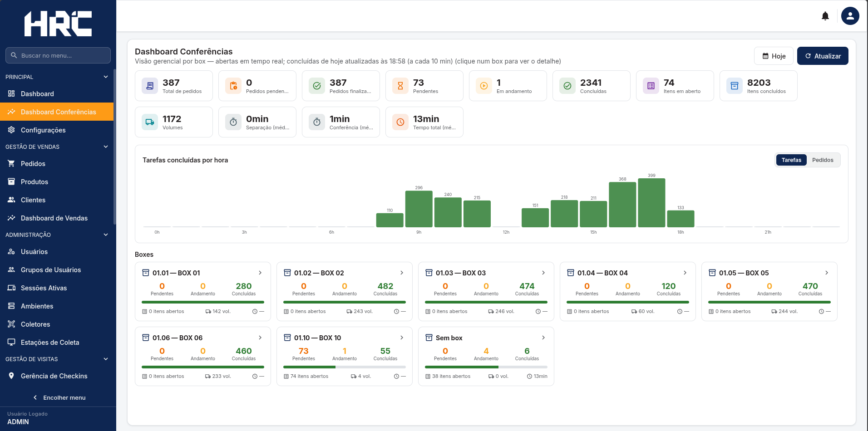Click the clock icon next to 13min in Sem box

click(x=529, y=377)
